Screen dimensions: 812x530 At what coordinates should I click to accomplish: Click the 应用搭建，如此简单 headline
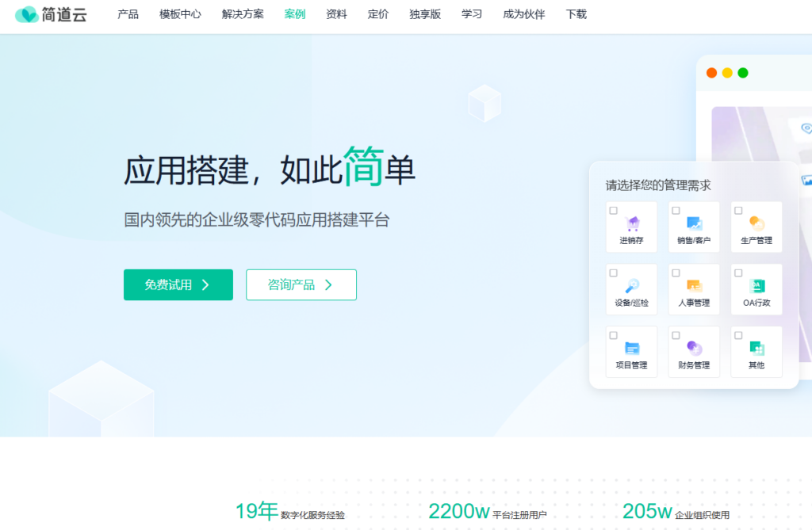270,166
